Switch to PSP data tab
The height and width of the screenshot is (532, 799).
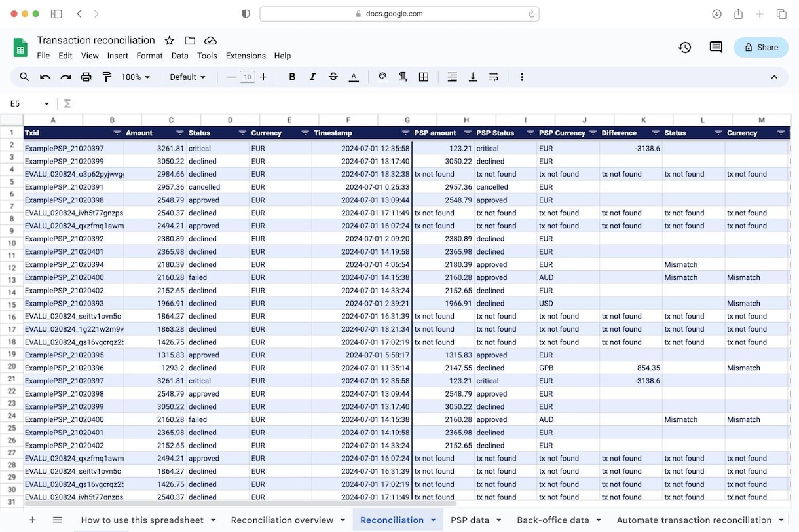click(x=470, y=520)
